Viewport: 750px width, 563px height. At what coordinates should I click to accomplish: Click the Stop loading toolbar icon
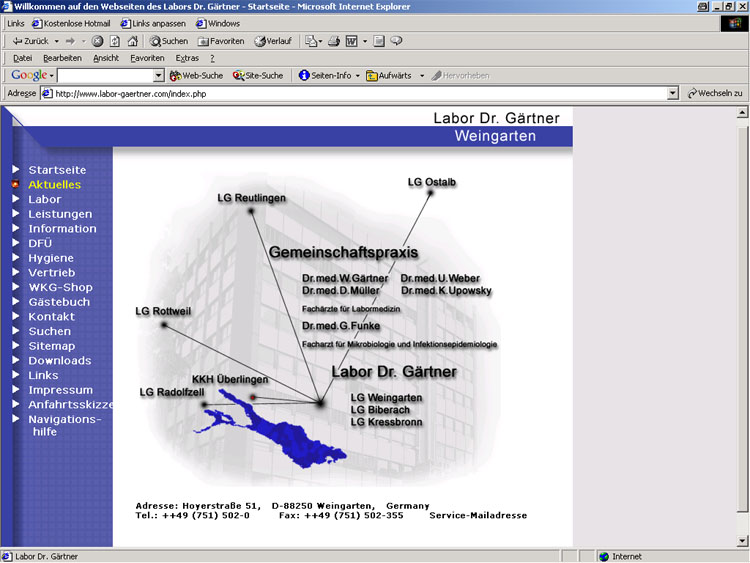point(98,41)
